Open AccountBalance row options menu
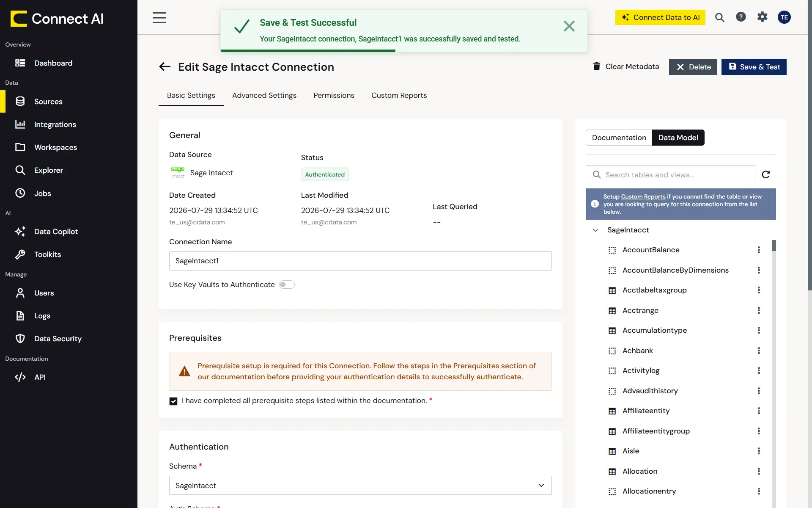 [x=759, y=250]
